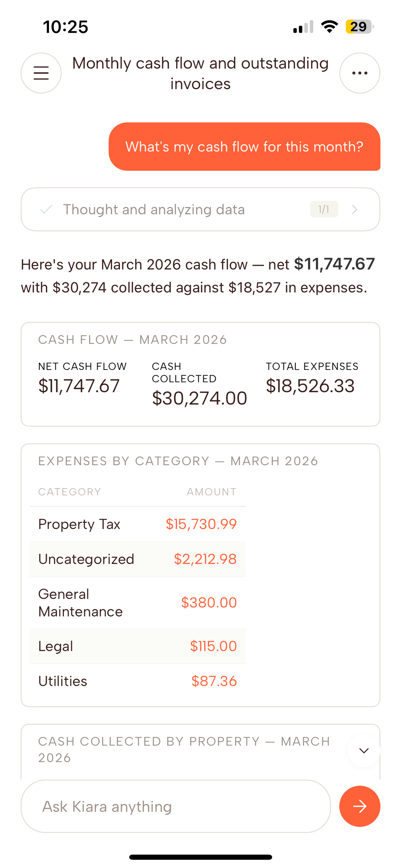Tap the checkmark beside Thought and analyzing data
401x868 pixels.
pos(46,209)
